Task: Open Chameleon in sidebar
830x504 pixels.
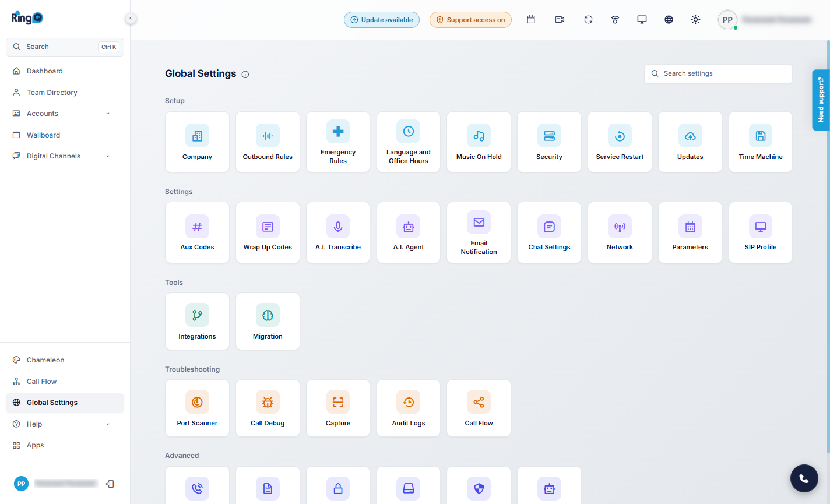Action: (x=65, y=360)
